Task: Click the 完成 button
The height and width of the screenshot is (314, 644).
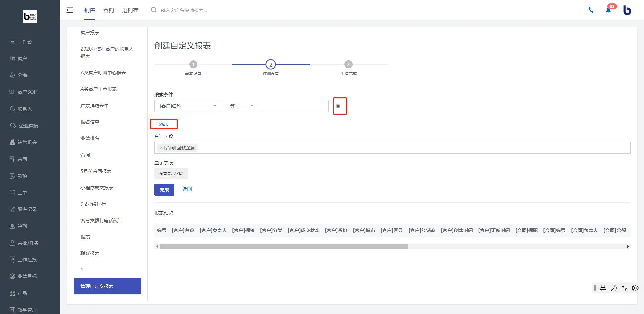Action: coord(164,190)
